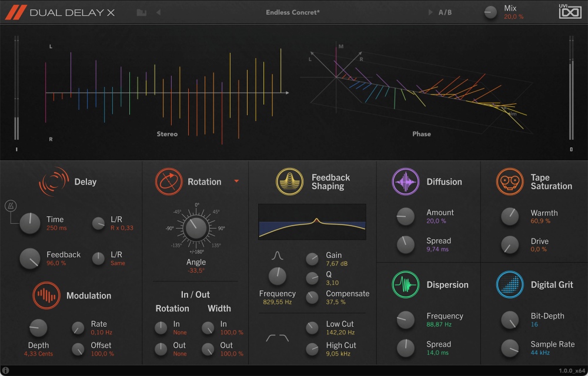Toggle the Digital Grit section icon
The image size is (588, 376).
coord(510,284)
